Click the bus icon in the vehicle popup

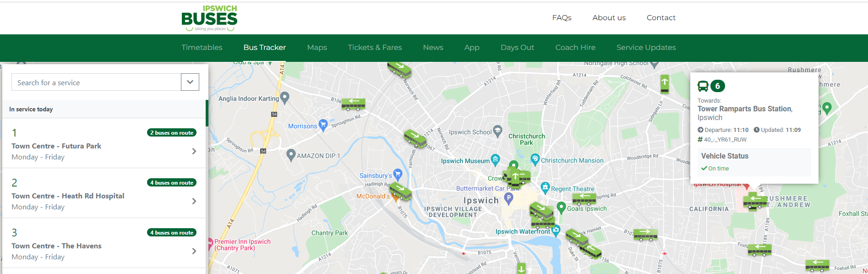coord(703,86)
